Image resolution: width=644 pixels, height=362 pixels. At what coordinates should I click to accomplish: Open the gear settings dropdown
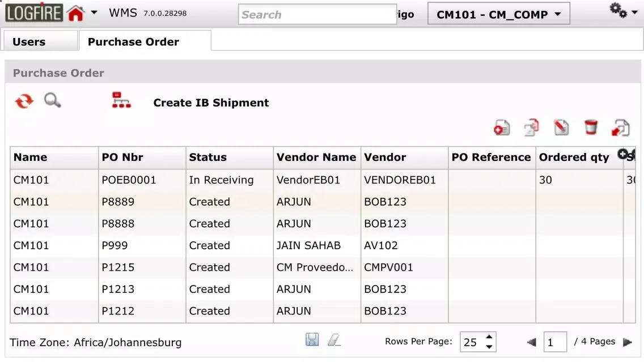[623, 11]
